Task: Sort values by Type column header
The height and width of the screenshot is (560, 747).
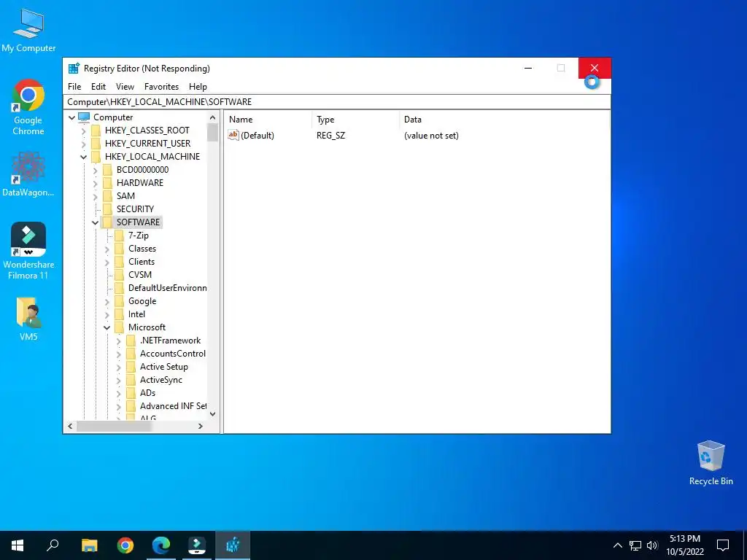Action: 355,120
